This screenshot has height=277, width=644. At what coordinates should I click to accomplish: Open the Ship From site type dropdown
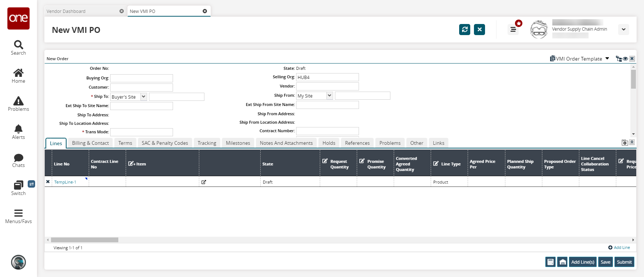click(329, 96)
